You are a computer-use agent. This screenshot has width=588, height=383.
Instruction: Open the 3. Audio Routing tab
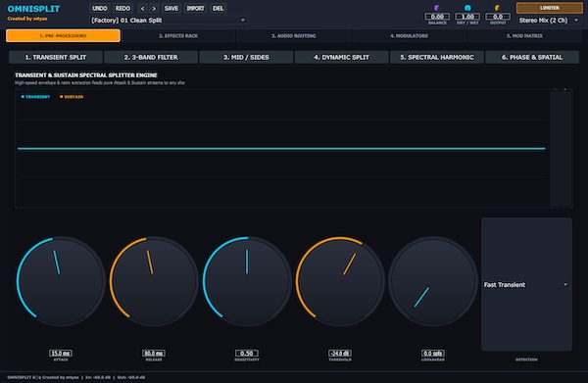click(294, 35)
